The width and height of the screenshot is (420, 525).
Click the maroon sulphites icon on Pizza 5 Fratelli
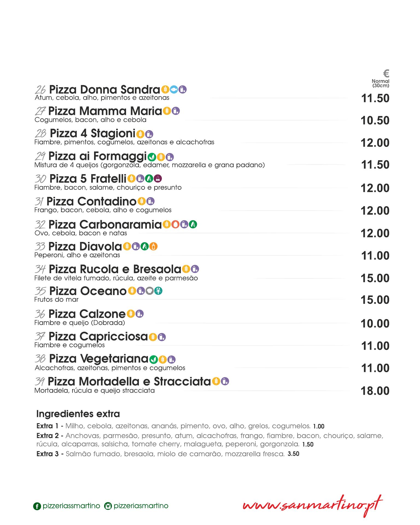pyautogui.click(x=158, y=179)
